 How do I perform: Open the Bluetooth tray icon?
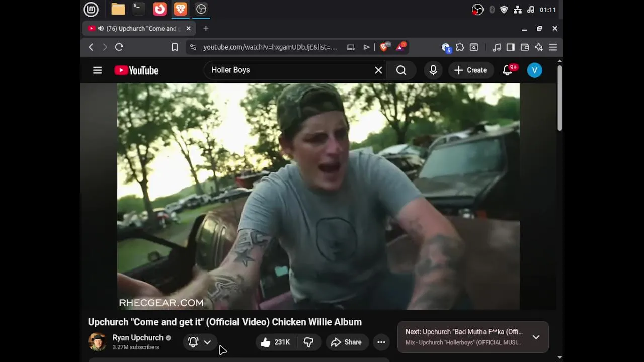[492, 10]
